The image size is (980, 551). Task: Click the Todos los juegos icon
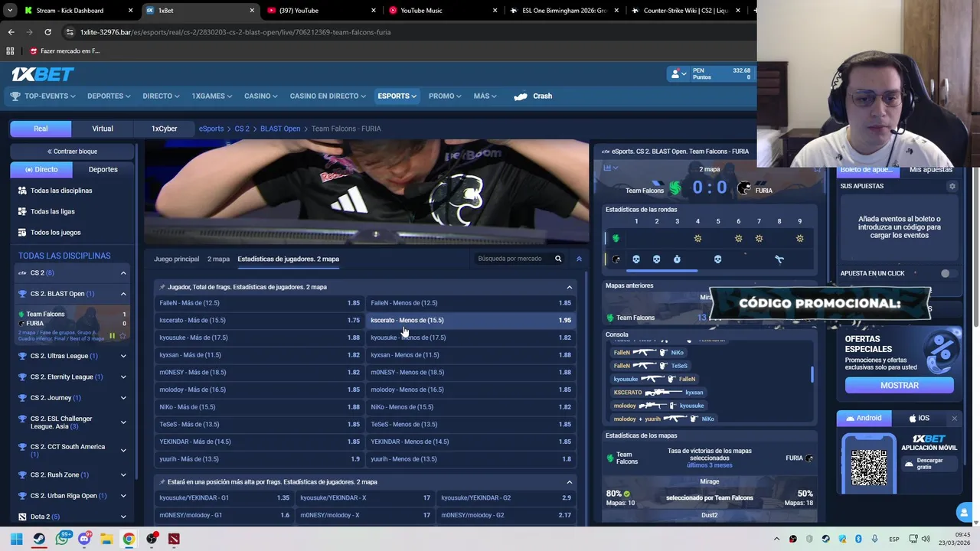(22, 232)
